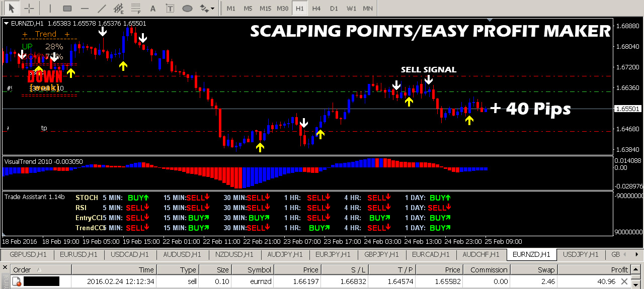The width and height of the screenshot is (644, 289).
Task: Switch to M1 timeframe
Action: (230, 9)
